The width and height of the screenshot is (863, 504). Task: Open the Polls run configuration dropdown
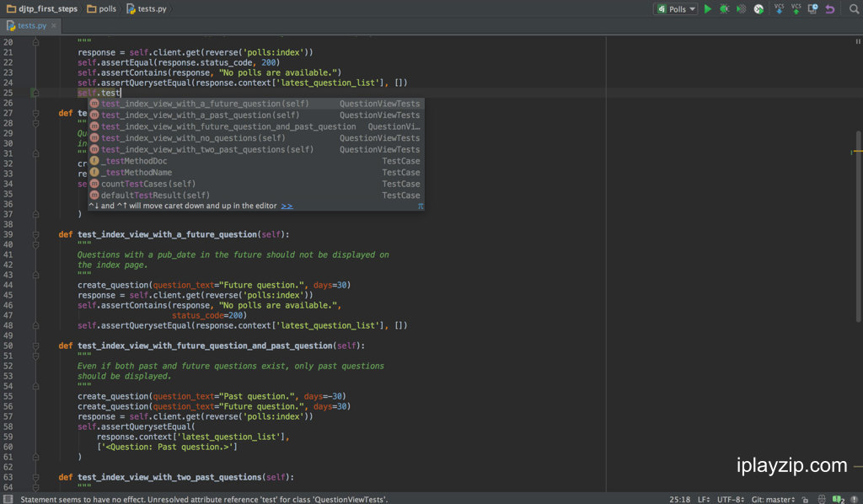[x=676, y=8]
